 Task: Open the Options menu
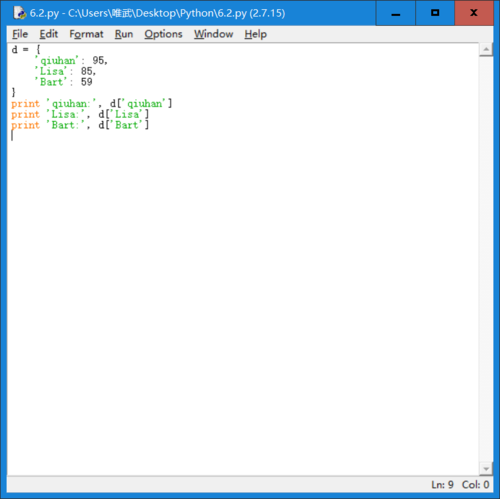pyautogui.click(x=163, y=34)
